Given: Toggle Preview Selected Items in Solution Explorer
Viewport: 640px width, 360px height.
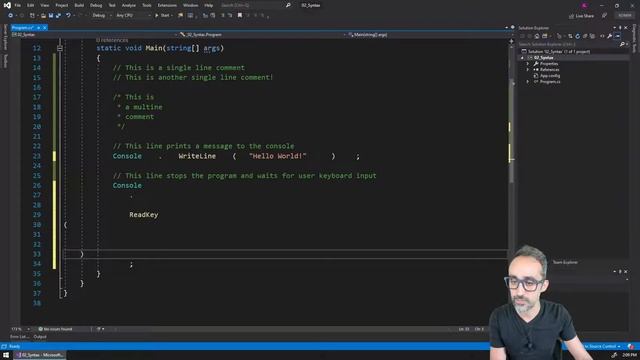Looking at the screenshot, I should [x=618, y=36].
